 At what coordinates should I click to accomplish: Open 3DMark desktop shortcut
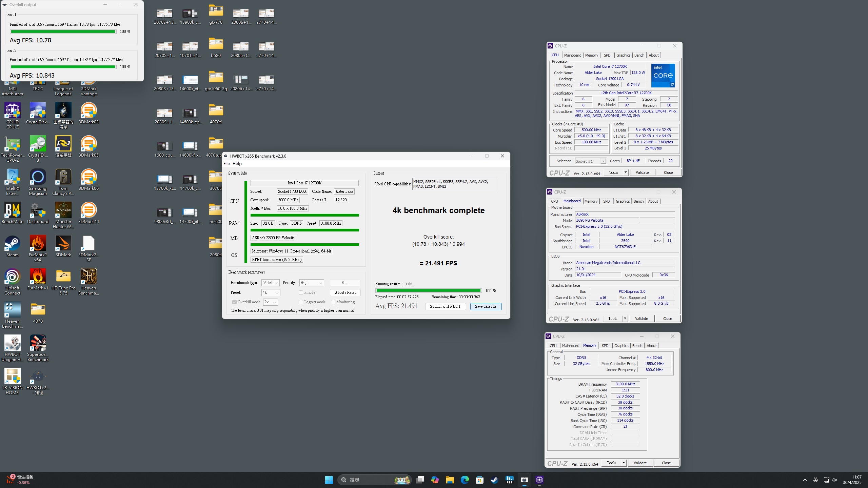click(63, 246)
